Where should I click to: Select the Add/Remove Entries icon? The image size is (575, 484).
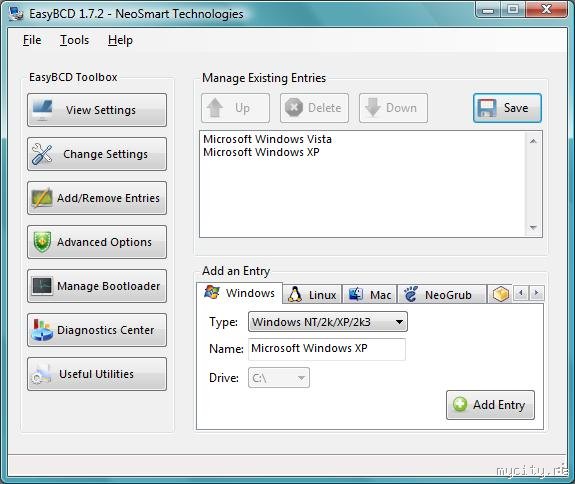click(x=42, y=198)
